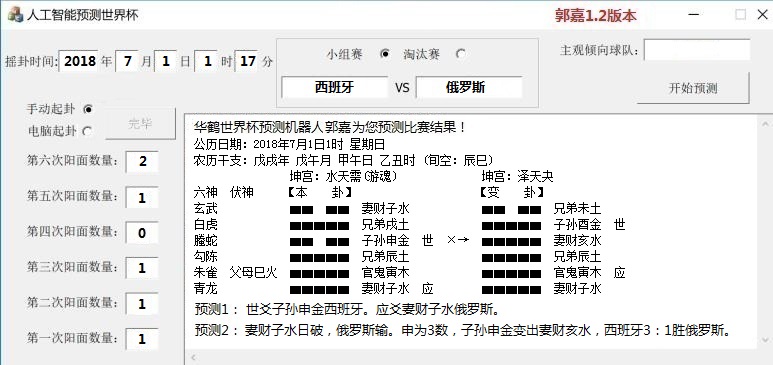This screenshot has width=773, height=365.
Task: Click the 第一次阳面数量 value field
Action: (x=142, y=339)
